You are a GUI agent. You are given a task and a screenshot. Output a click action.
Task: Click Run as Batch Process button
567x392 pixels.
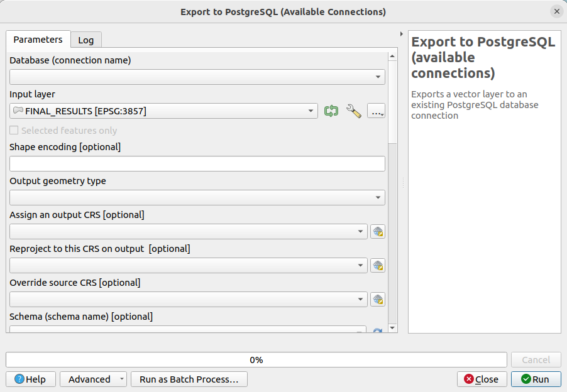click(x=188, y=379)
